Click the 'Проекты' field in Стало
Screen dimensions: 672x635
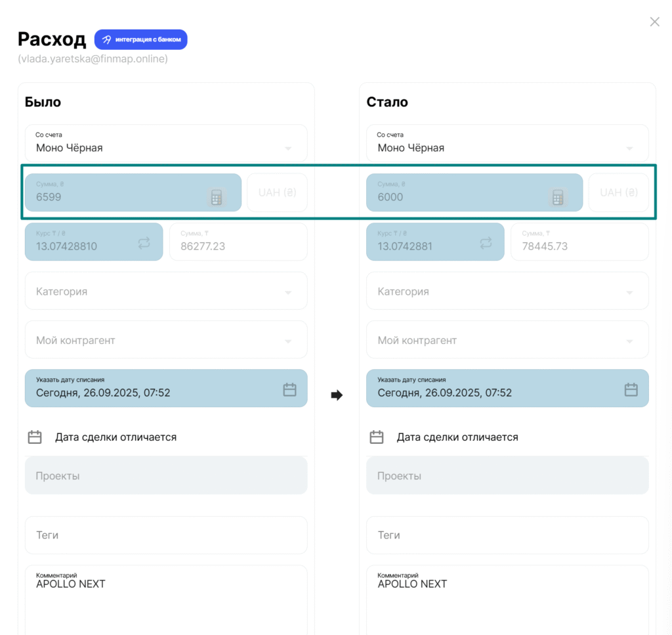pos(507,475)
